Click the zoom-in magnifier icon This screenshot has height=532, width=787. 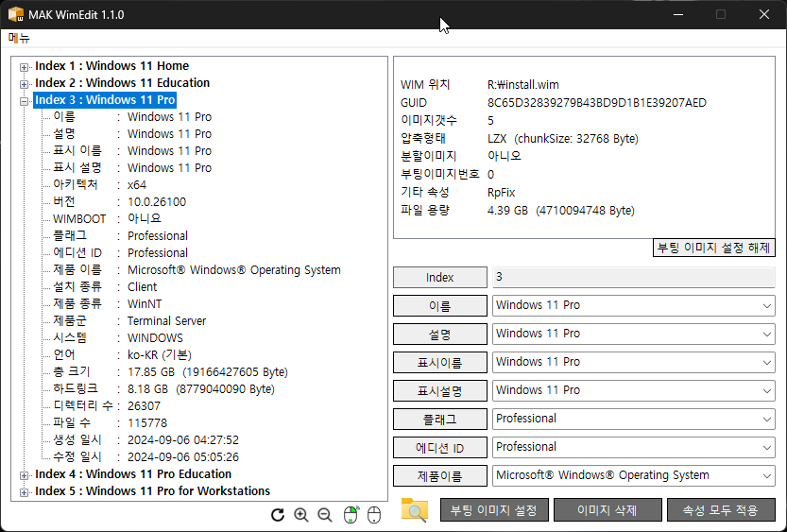(x=301, y=514)
